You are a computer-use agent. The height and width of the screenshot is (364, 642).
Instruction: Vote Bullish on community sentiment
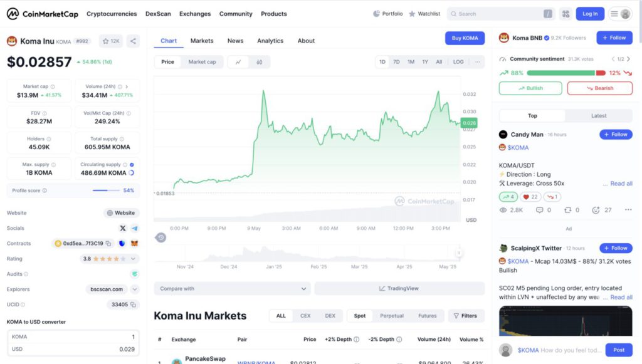(530, 88)
